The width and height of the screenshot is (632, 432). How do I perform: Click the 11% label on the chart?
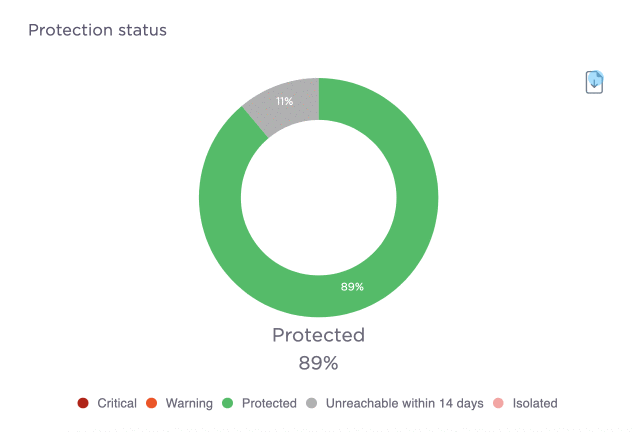point(285,101)
